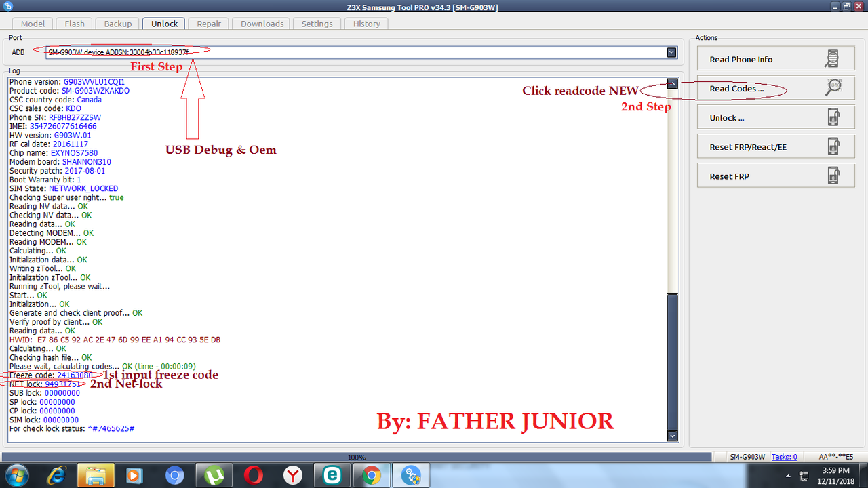This screenshot has height=488, width=868.
Task: Click the 'Security patch: 2017-08-01' line
Action: coord(58,171)
